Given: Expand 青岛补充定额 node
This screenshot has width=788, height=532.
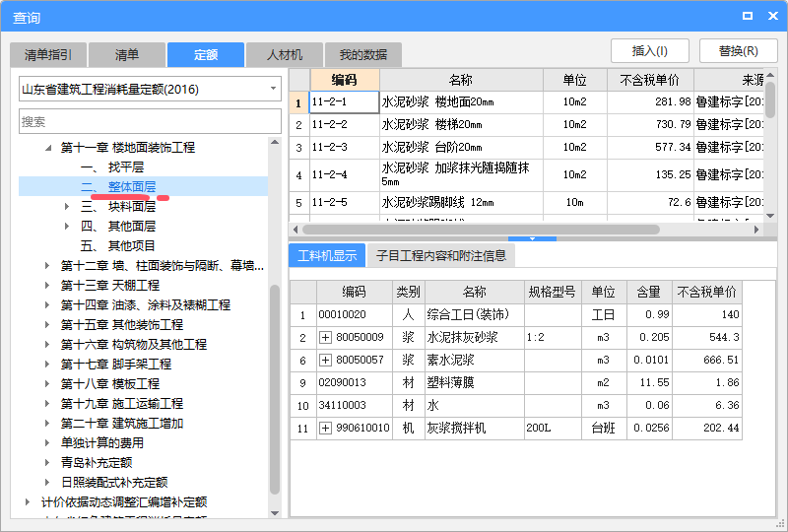Looking at the screenshot, I should coord(46,462).
